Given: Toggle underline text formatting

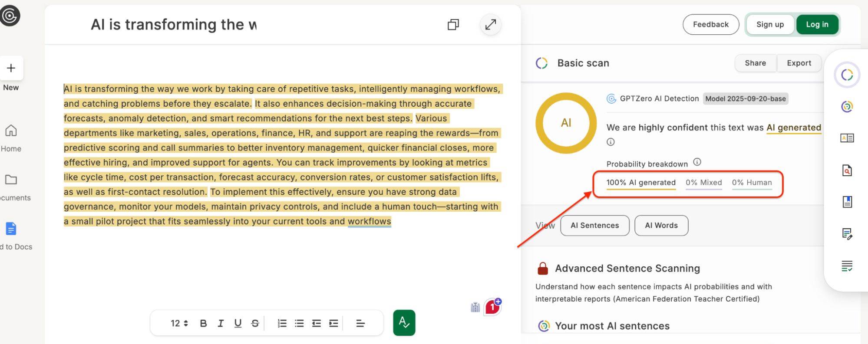Looking at the screenshot, I should pos(238,323).
